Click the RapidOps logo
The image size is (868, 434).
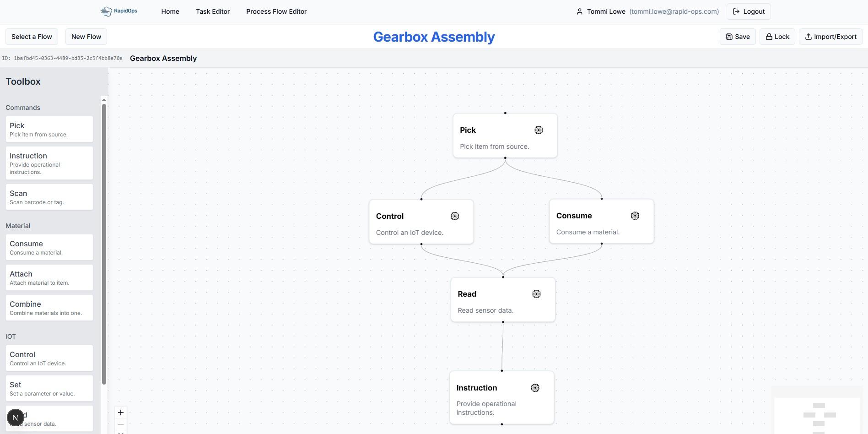tap(119, 11)
